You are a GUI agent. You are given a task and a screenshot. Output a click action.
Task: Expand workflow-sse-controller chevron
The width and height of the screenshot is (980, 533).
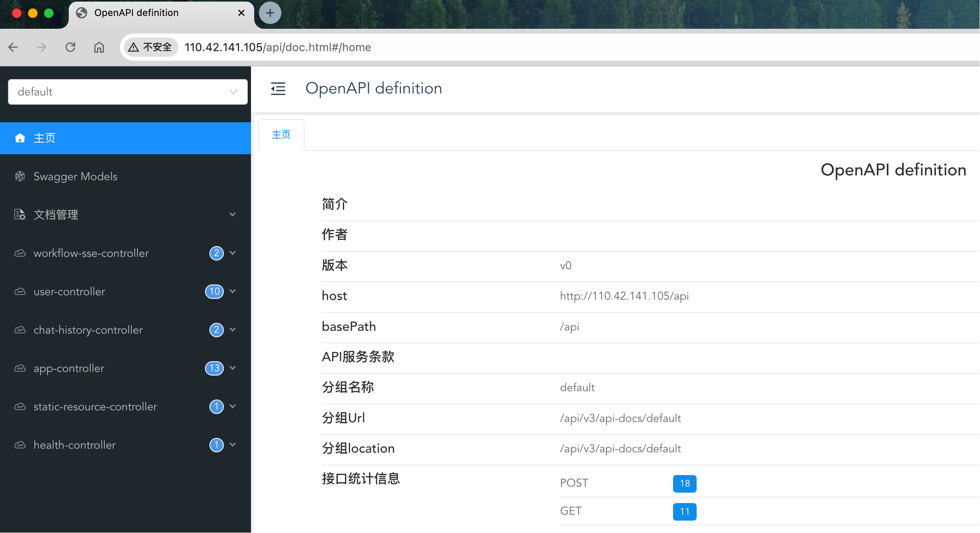[x=233, y=253]
